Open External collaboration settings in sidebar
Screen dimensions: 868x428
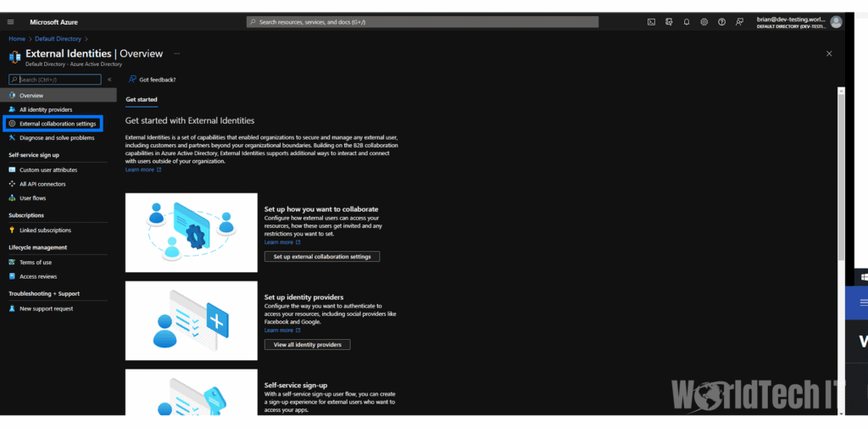coord(58,124)
